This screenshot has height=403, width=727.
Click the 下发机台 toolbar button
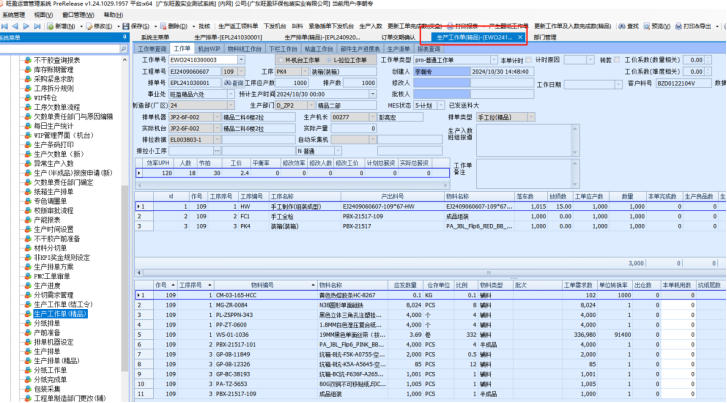275,26
